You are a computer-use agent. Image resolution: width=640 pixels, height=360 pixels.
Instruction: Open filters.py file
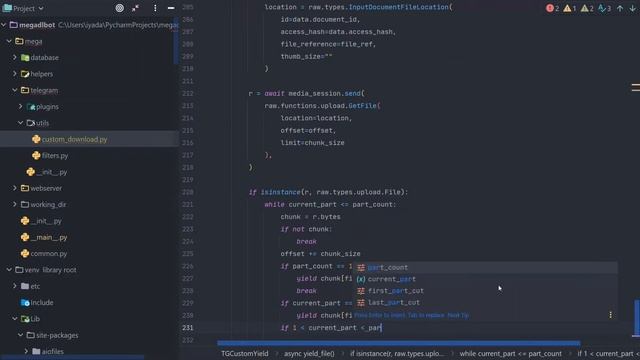(x=55, y=156)
